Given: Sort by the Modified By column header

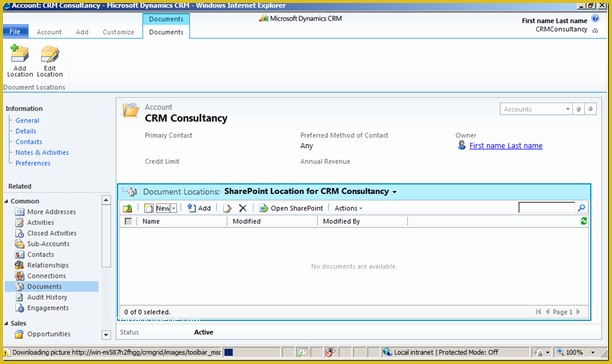Looking at the screenshot, I should point(341,221).
